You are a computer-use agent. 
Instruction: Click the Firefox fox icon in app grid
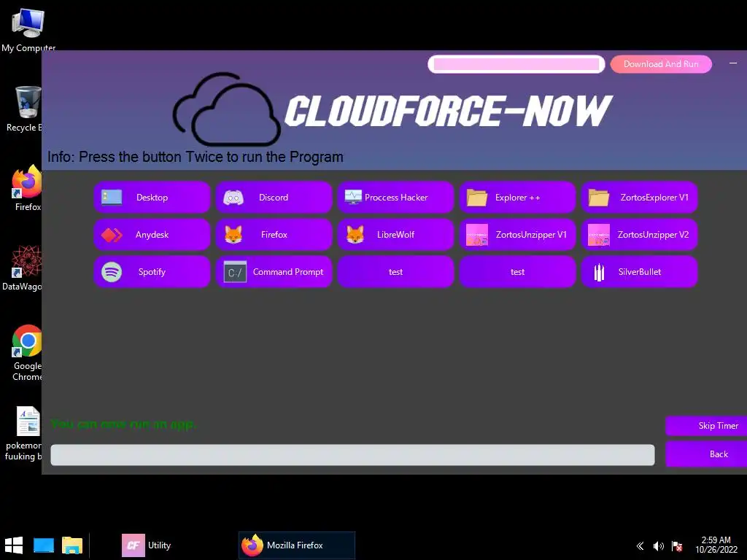(233, 235)
